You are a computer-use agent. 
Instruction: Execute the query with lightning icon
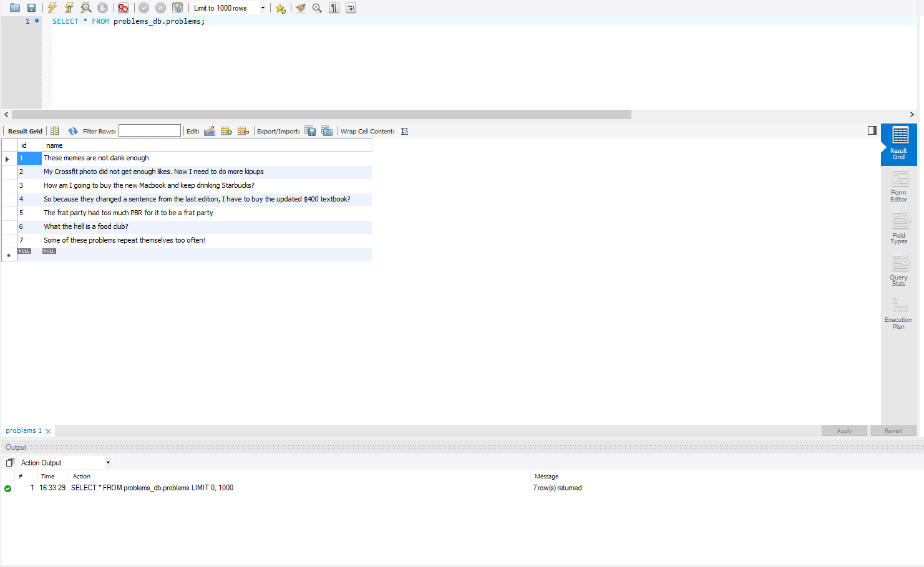pos(52,8)
